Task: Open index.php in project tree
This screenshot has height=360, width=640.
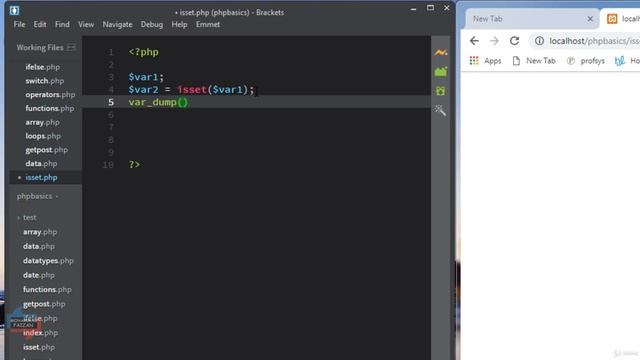Action: pyautogui.click(x=40, y=333)
